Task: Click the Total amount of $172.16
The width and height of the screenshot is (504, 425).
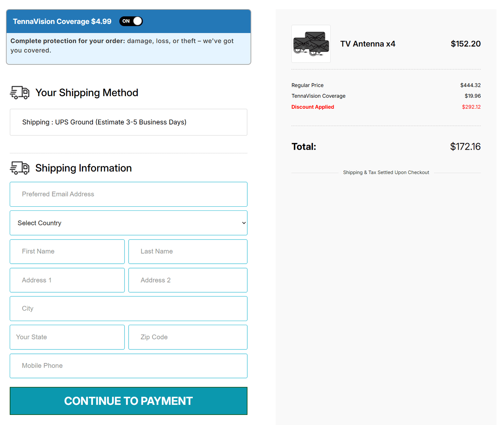Action: click(465, 146)
